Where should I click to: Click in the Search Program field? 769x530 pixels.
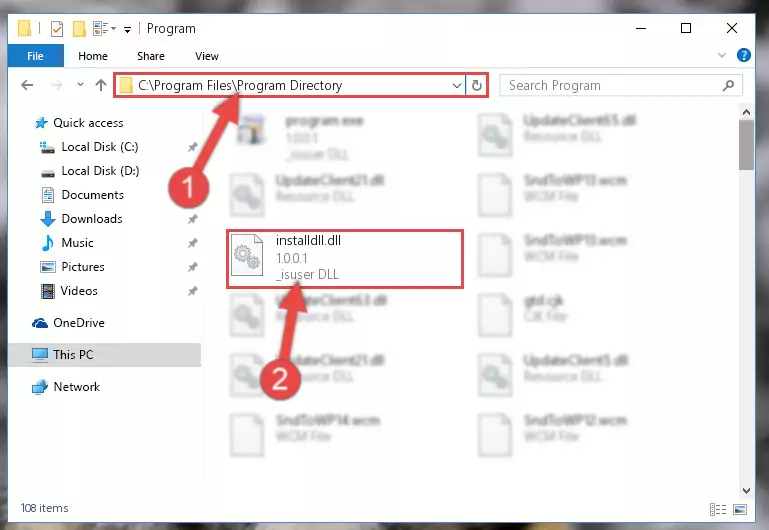coord(614,85)
